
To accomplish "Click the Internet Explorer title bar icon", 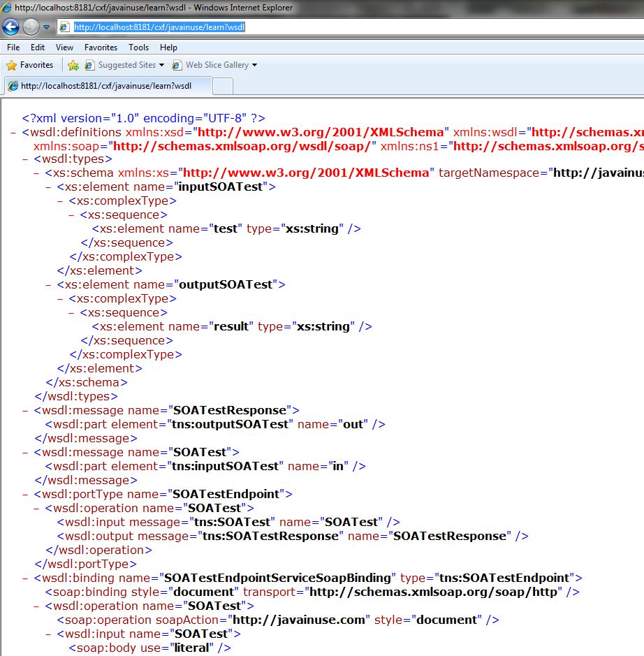I will coord(6,7).
